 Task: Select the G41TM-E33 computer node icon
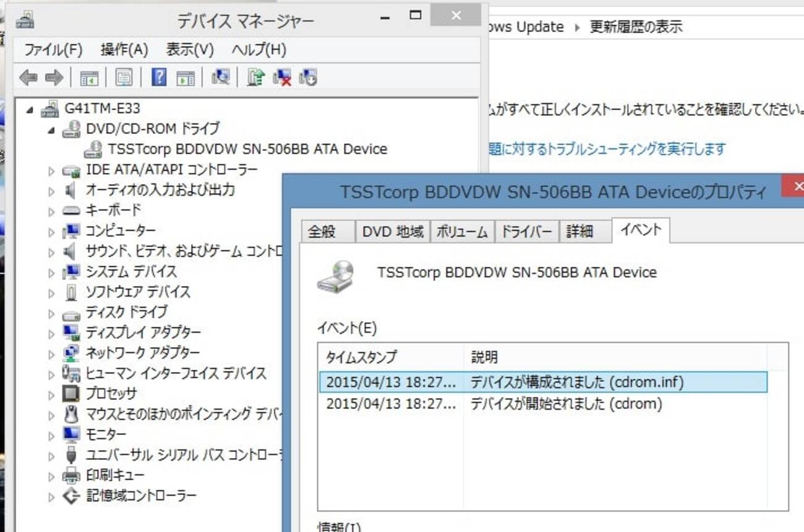[49, 109]
